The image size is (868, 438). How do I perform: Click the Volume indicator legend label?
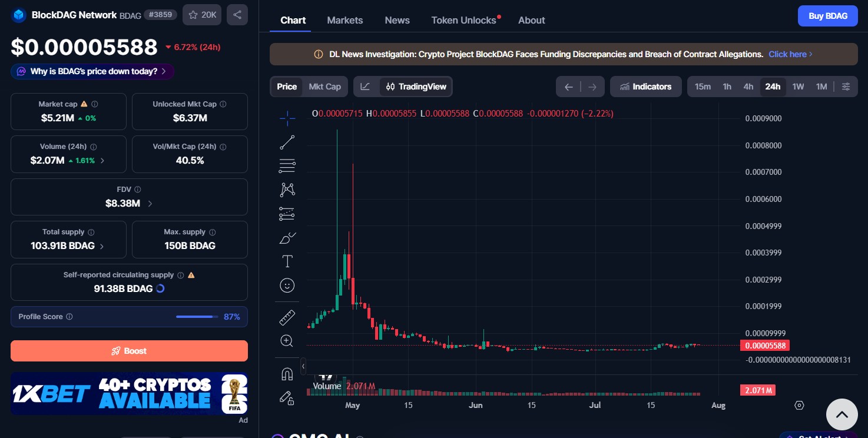[x=327, y=386]
